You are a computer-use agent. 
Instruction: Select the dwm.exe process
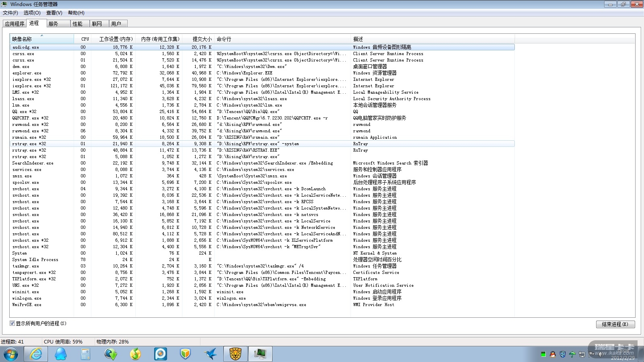[262, 66]
